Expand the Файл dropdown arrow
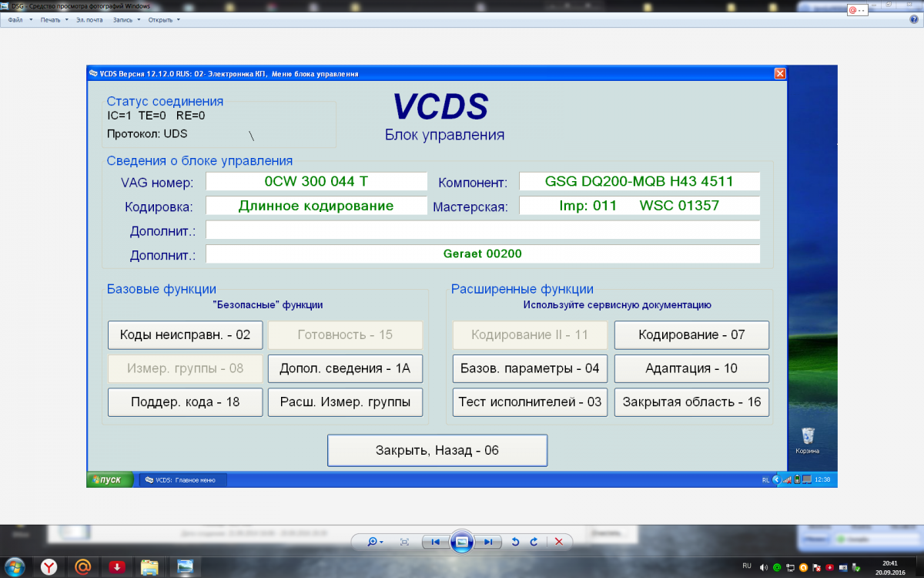The width and height of the screenshot is (924, 578). coord(31,20)
